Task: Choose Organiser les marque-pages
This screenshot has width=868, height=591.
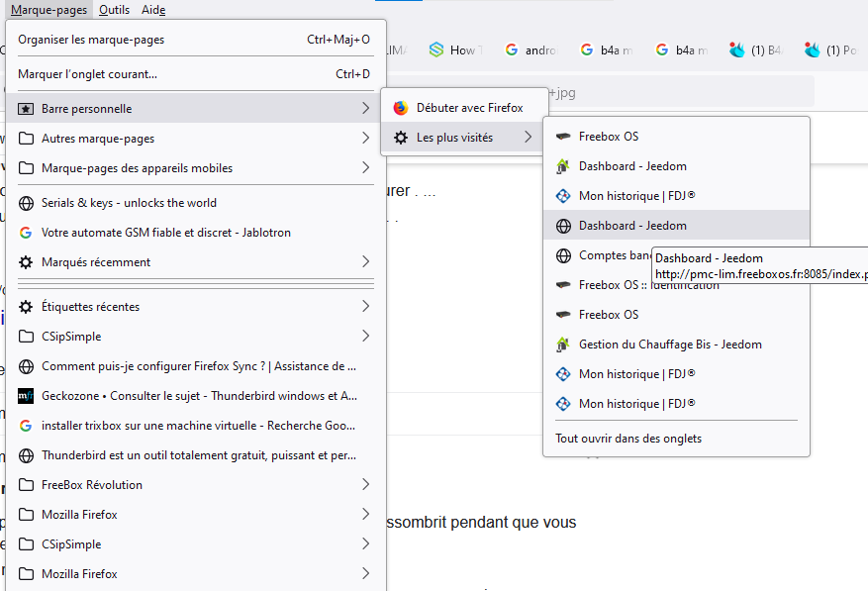Action: [x=196, y=40]
